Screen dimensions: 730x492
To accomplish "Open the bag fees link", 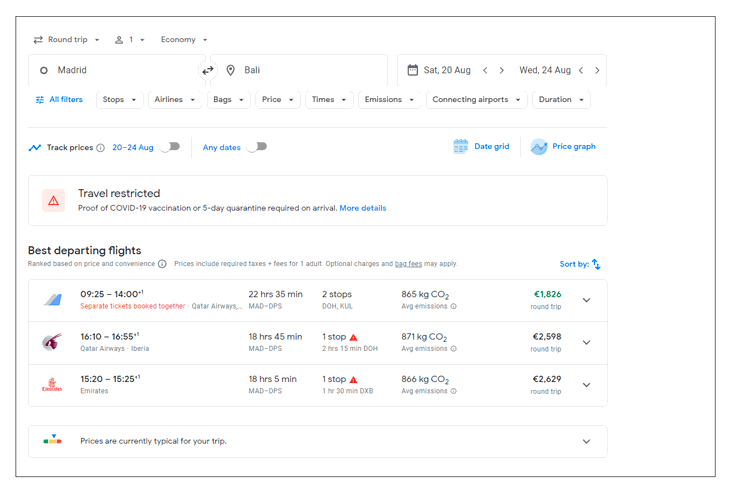I will [x=408, y=264].
